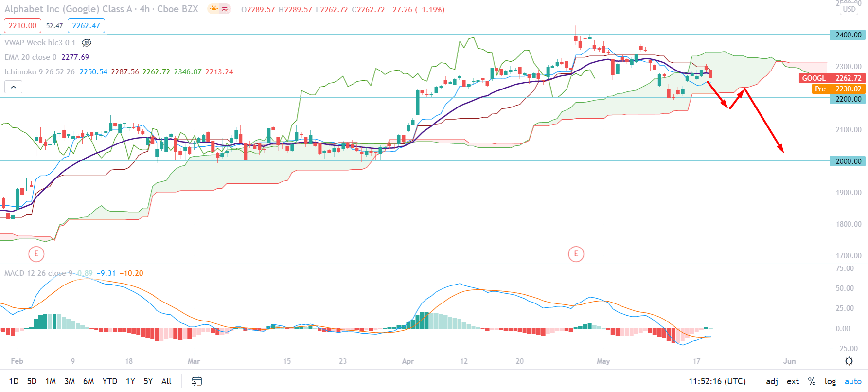This screenshot has height=392, width=868.
Task: Click the left earnings E marker
Action: (x=36, y=254)
